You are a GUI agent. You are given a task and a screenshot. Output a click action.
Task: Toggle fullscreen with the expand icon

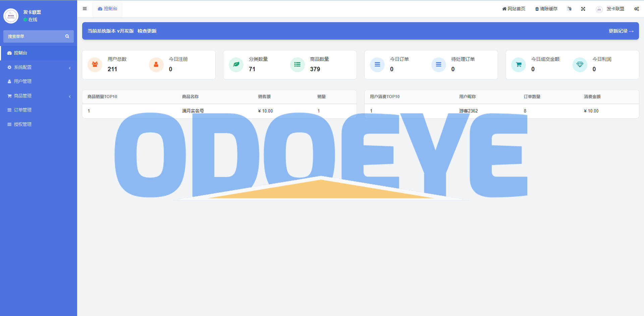click(x=583, y=9)
